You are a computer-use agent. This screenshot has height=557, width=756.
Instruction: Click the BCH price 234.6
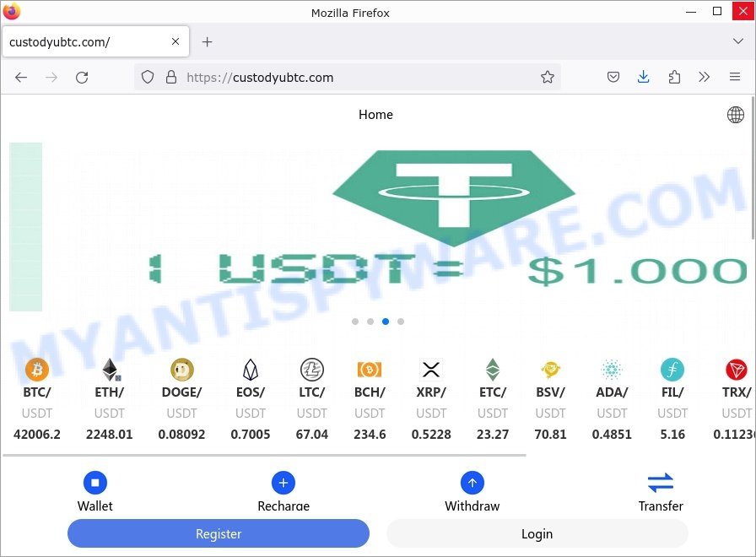(370, 435)
